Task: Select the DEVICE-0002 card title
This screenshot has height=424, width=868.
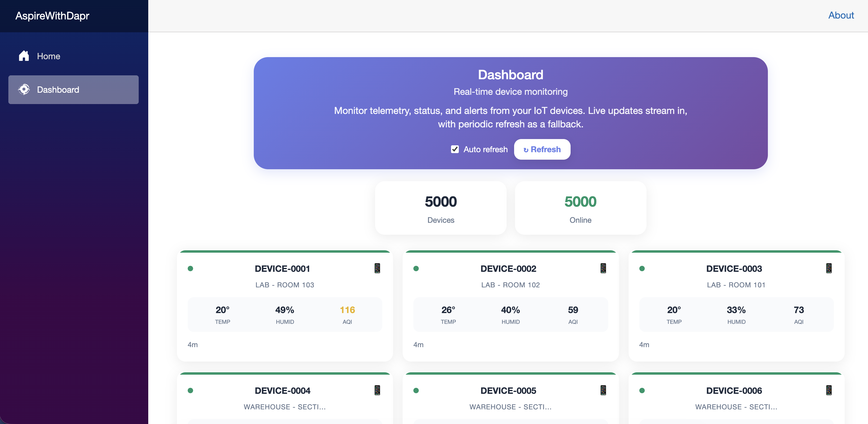Action: tap(508, 269)
